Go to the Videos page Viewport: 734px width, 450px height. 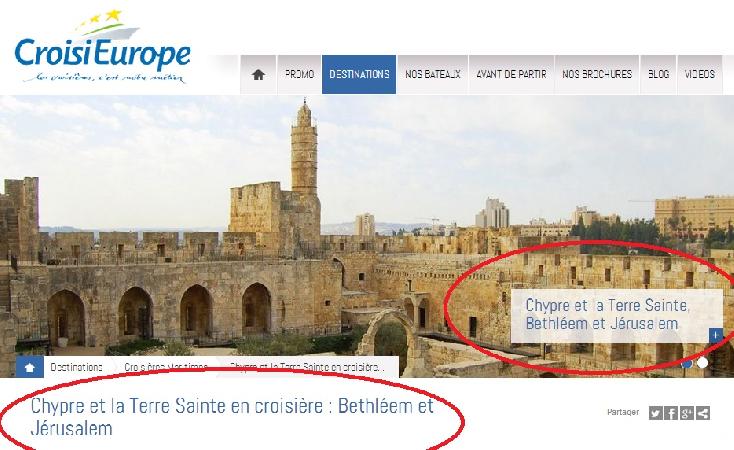click(x=700, y=74)
